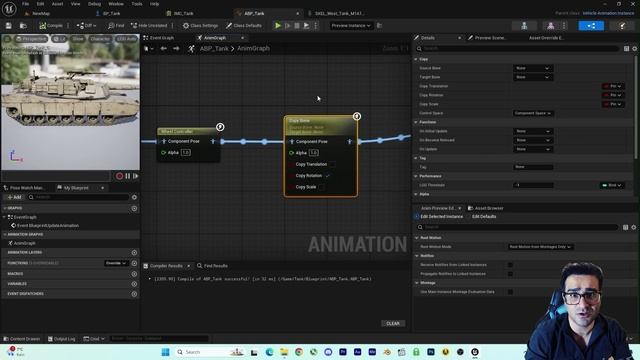Open My Blueprint settings gear icon
The width and height of the screenshot is (640, 360).
[x=134, y=197]
